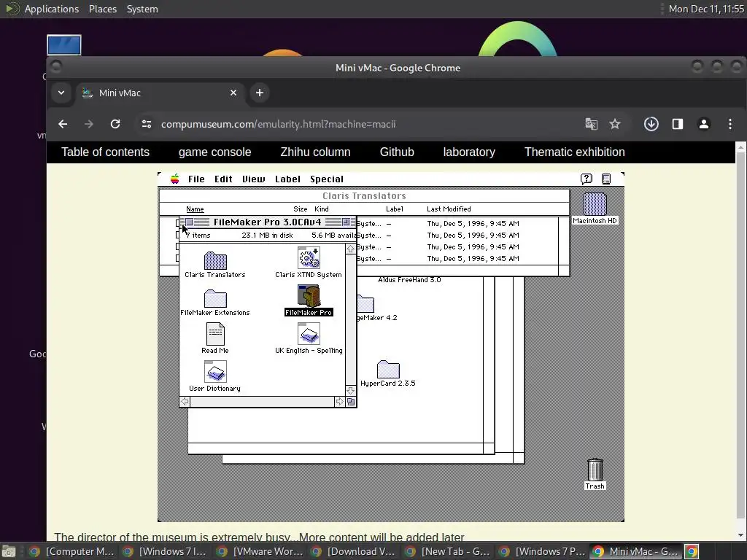Click scroll right arrow in FileMaker Pro window

(x=339, y=402)
